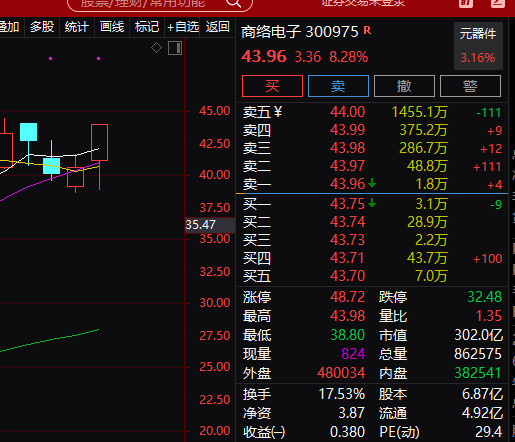
Task: Click the 总量 value 862575
Action: 478,354
